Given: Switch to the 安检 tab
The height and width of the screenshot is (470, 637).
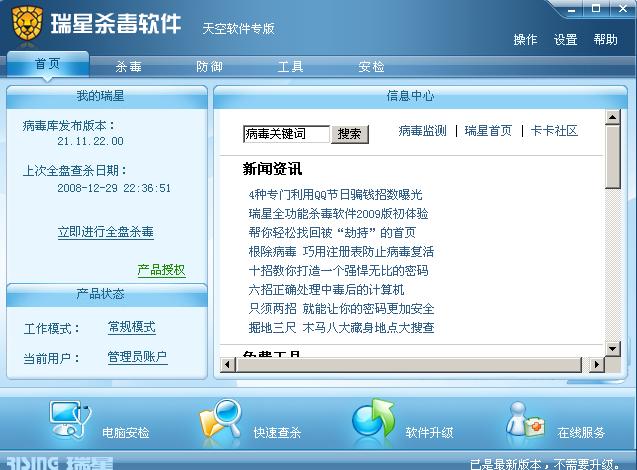Looking at the screenshot, I should click(371, 66).
